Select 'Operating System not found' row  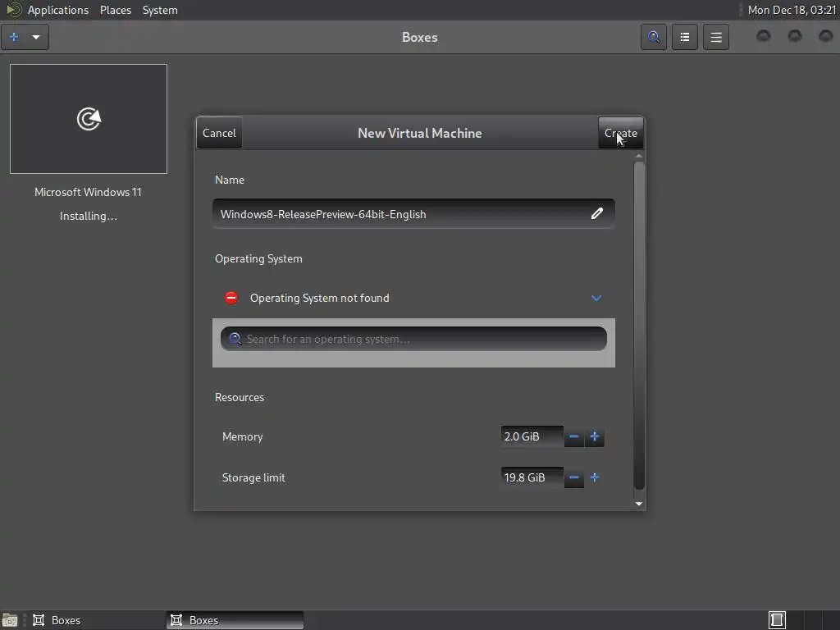(413, 298)
